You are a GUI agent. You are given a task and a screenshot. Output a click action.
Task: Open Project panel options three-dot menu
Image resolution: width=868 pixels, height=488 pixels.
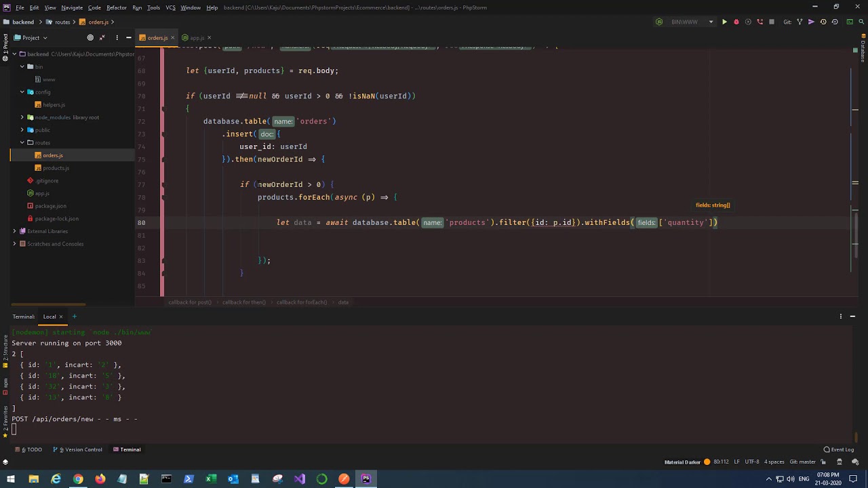[117, 38]
